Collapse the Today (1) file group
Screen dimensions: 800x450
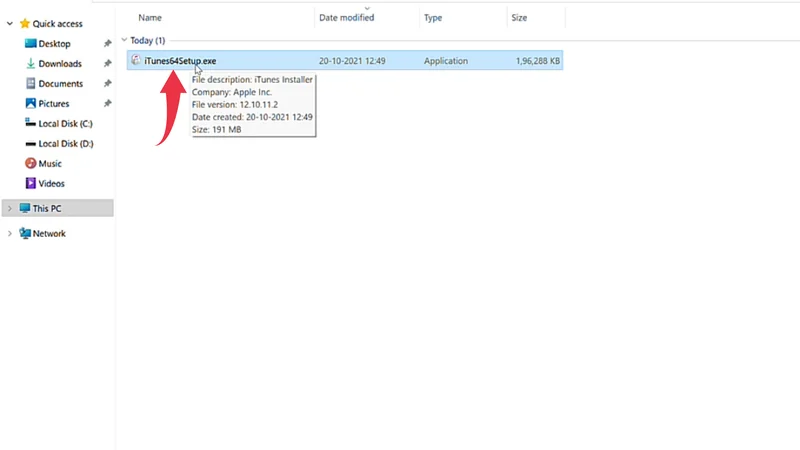click(x=124, y=41)
